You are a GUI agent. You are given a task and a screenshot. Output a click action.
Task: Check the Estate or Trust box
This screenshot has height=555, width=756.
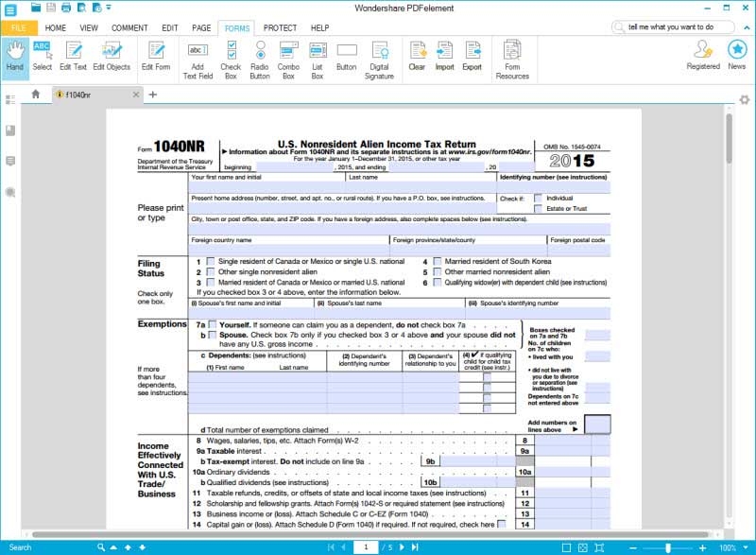pyautogui.click(x=539, y=210)
